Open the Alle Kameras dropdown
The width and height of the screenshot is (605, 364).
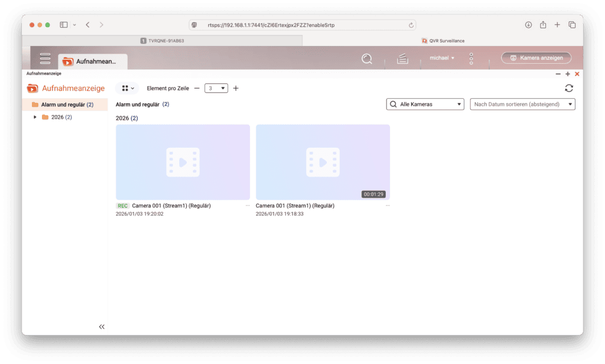pyautogui.click(x=424, y=104)
